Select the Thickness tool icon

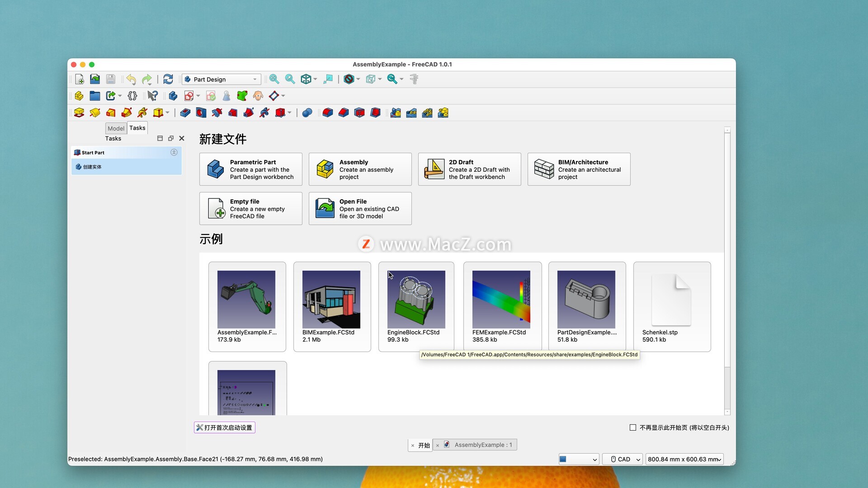point(375,113)
